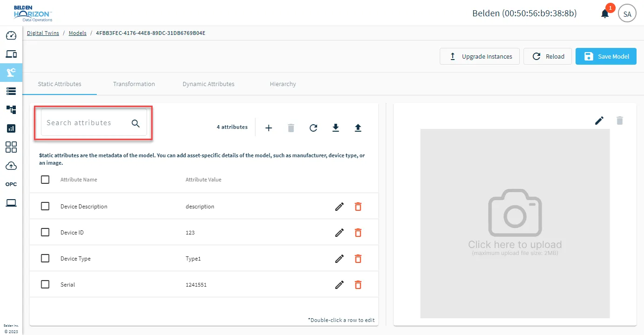The height and width of the screenshot is (335, 644).
Task: Open the notifications bell
Action: (x=605, y=13)
